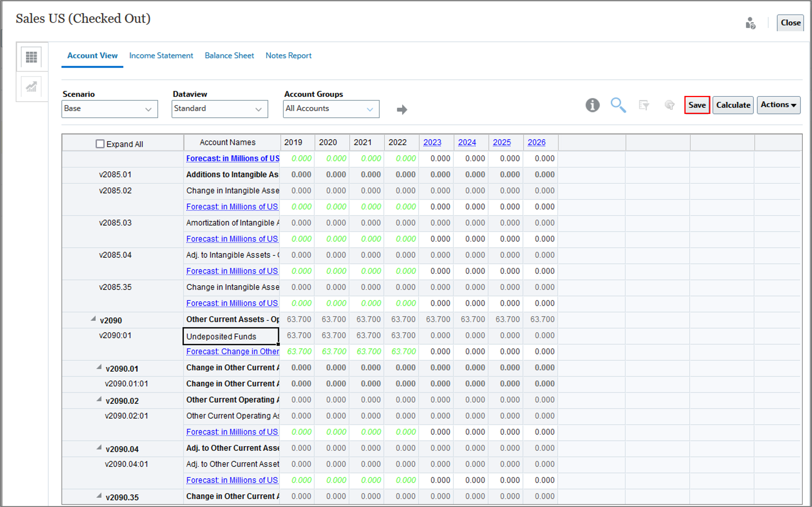
Task: Click the greyed filter icon in toolbar
Action: 644,105
